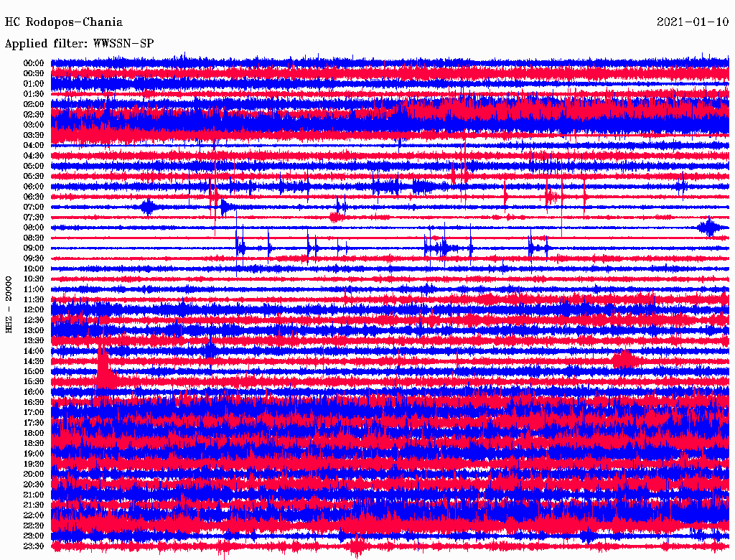
Task: Click the blue event at the right end of the 08:00 trace
Action: tap(709, 228)
